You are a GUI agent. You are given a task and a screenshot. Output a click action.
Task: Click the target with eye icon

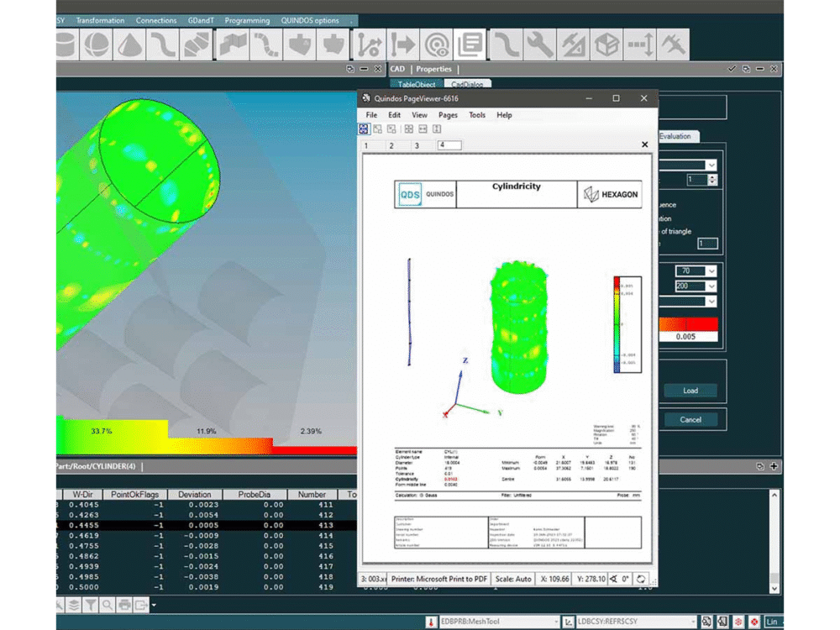(x=437, y=44)
